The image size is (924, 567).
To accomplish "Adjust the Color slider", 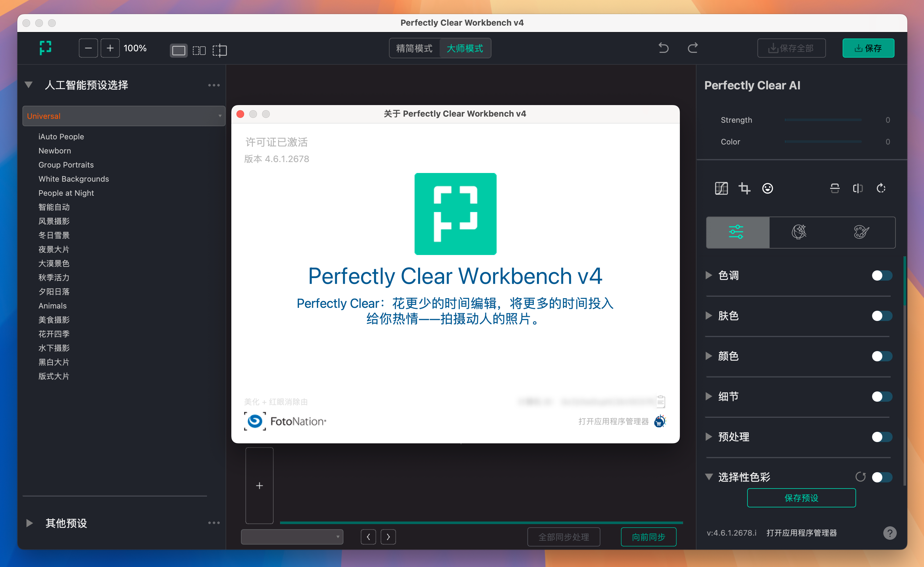I will tap(823, 142).
